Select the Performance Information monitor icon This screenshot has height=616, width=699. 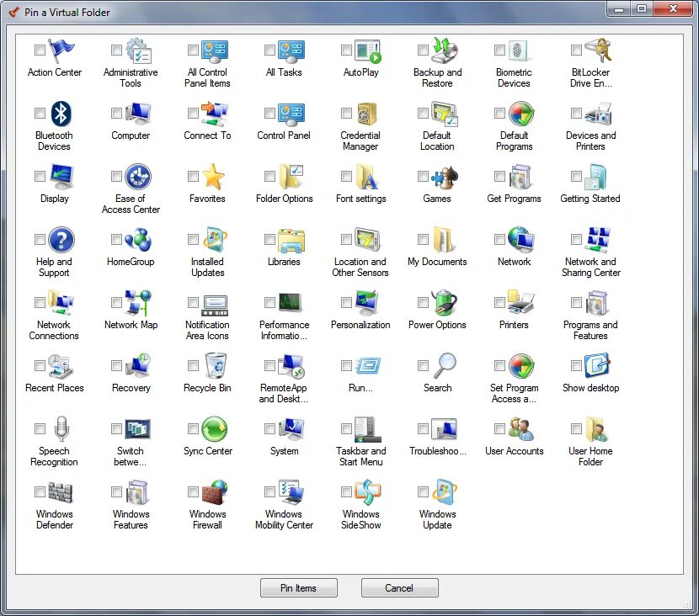[x=291, y=302]
